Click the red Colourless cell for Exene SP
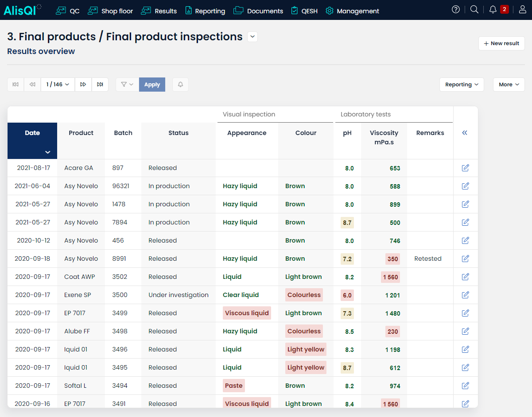 [x=304, y=295]
